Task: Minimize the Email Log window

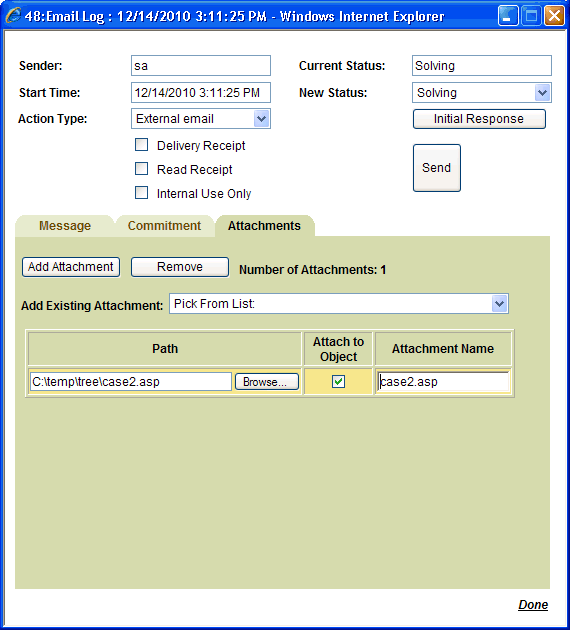Action: click(508, 16)
